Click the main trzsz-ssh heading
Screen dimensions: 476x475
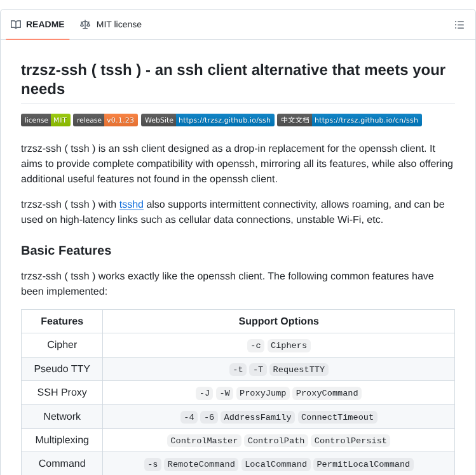click(233, 79)
